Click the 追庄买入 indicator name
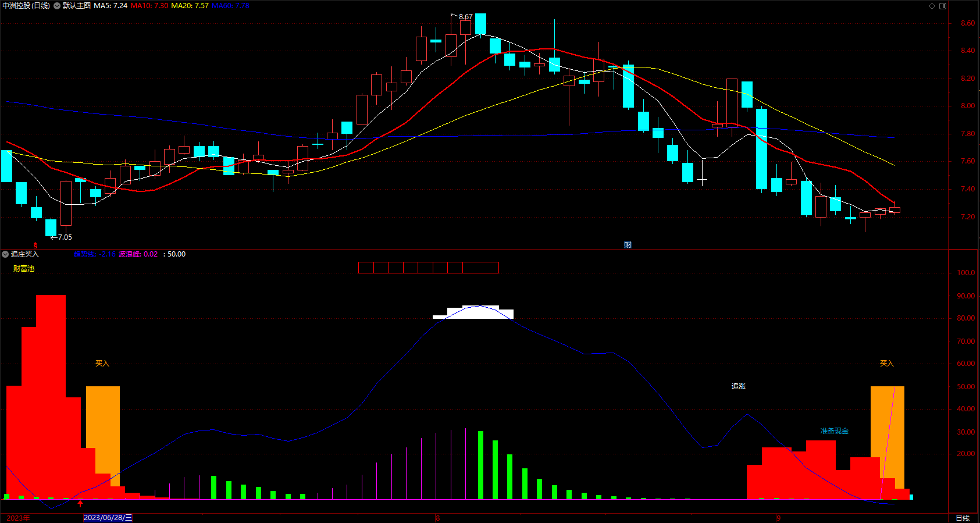Viewport: 980px width, 523px height. pyautogui.click(x=25, y=254)
